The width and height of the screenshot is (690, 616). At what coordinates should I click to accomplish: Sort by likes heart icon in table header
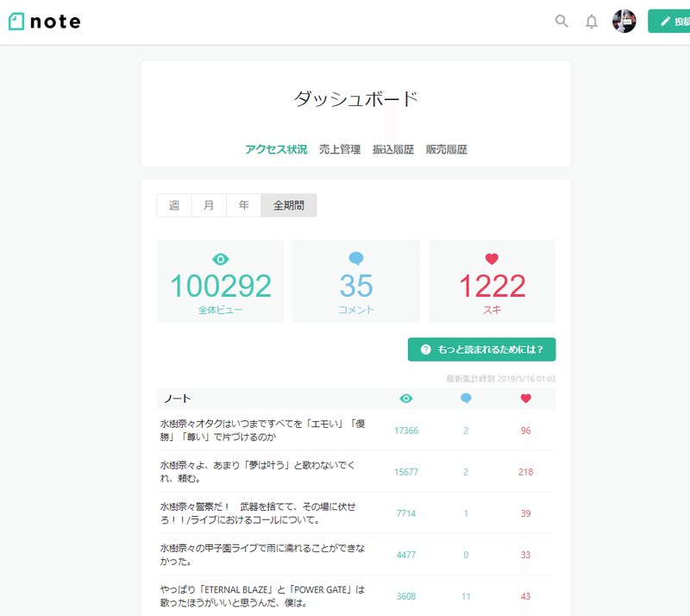click(525, 399)
